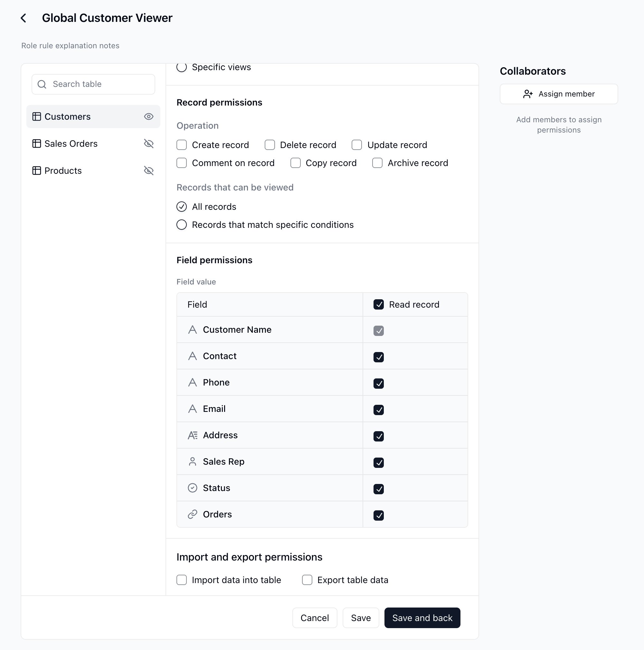
Task: Click the search magnifier icon
Action: pyautogui.click(x=42, y=84)
